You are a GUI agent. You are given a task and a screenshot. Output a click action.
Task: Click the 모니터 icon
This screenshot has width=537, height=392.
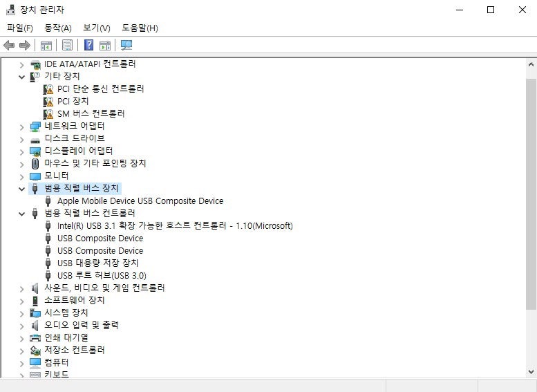point(35,176)
